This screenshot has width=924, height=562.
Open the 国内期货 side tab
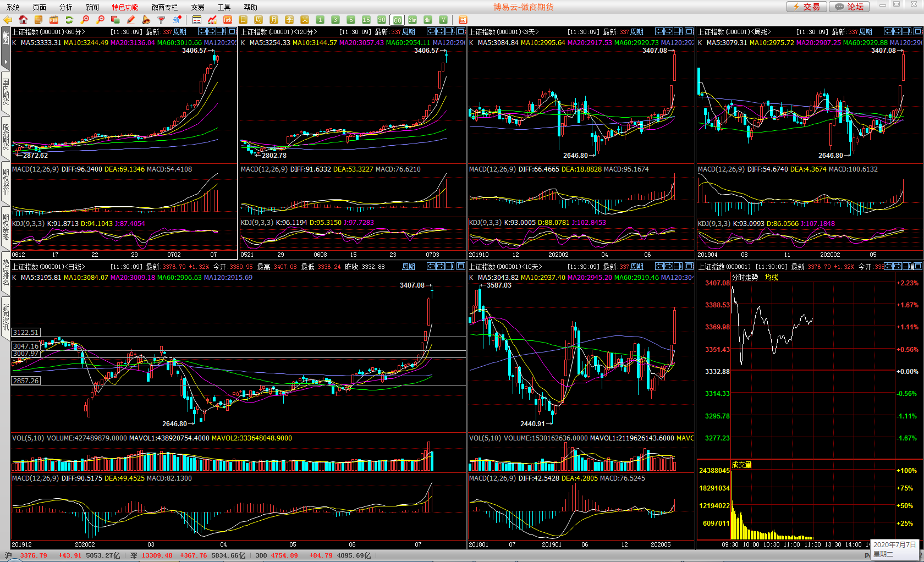pyautogui.click(x=5, y=92)
